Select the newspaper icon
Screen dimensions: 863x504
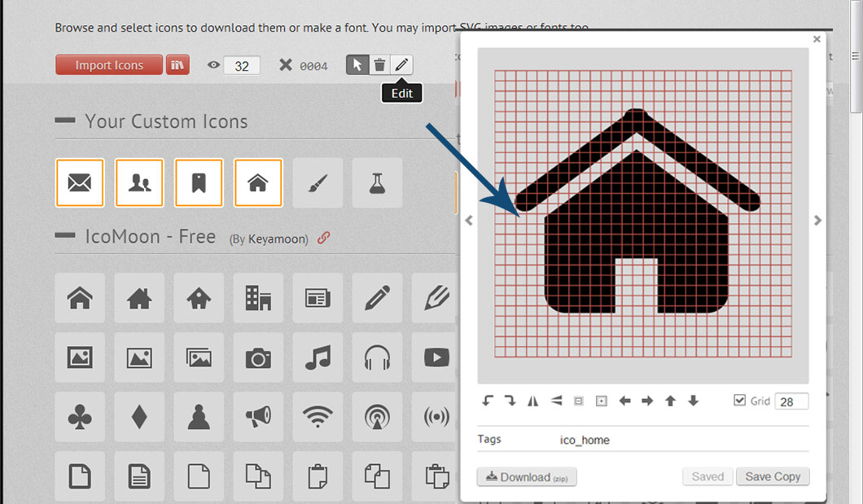pos(318,298)
